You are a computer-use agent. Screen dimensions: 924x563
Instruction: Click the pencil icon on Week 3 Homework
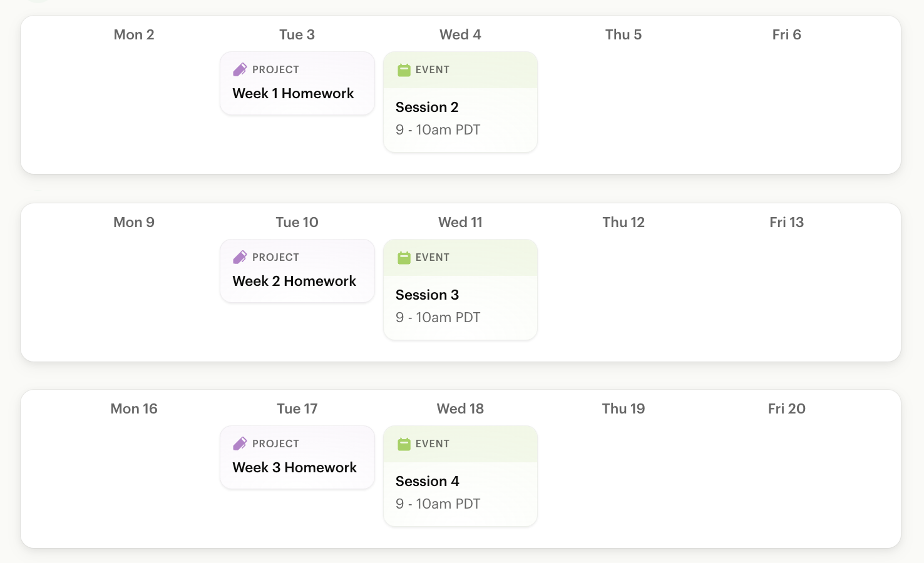click(x=240, y=444)
